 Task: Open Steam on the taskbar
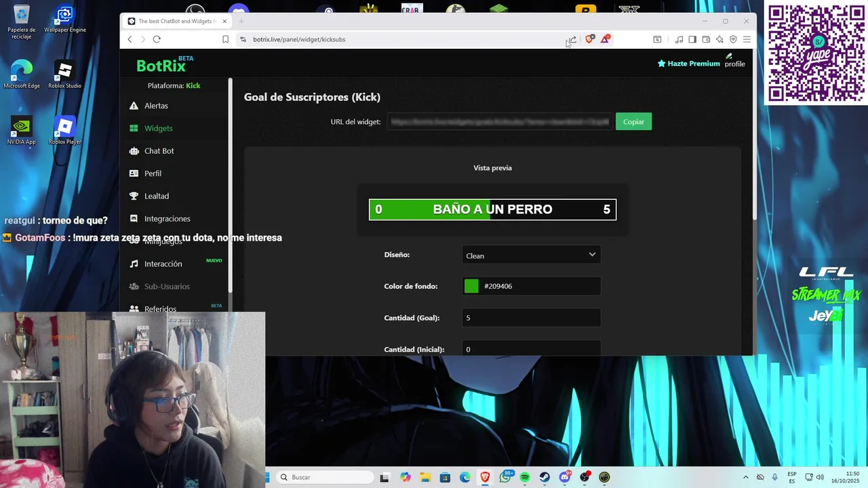[545, 477]
